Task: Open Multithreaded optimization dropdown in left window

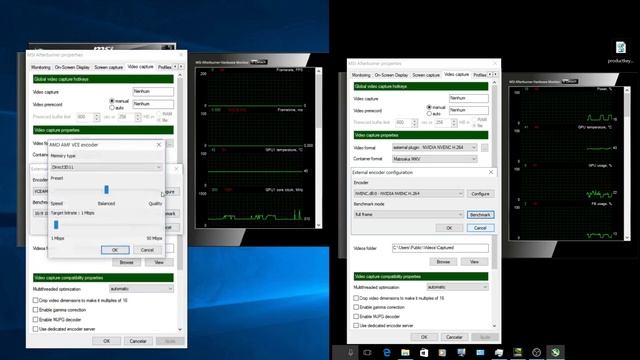Action: [x=141, y=289]
